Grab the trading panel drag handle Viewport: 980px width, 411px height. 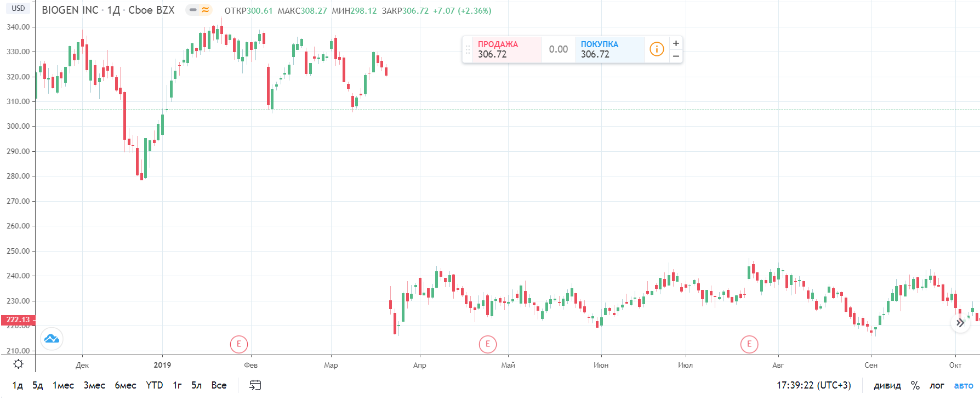(x=468, y=49)
